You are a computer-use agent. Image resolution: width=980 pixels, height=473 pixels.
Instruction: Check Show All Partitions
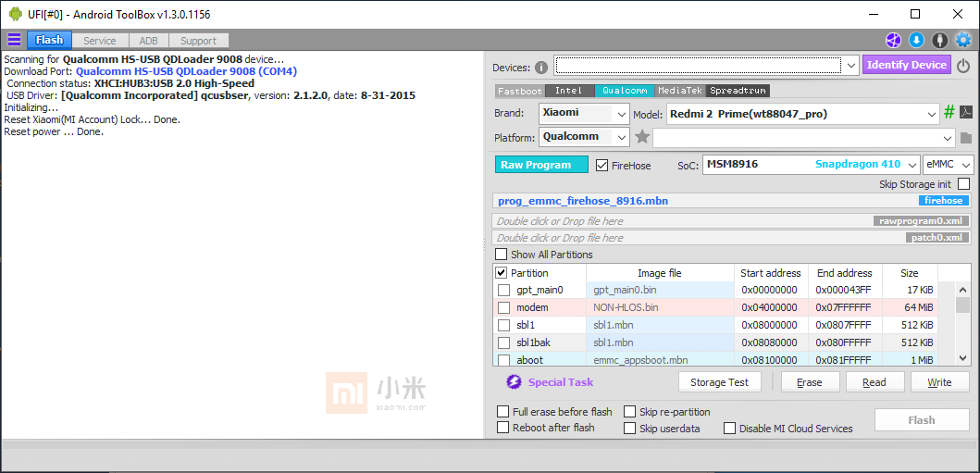click(x=502, y=255)
